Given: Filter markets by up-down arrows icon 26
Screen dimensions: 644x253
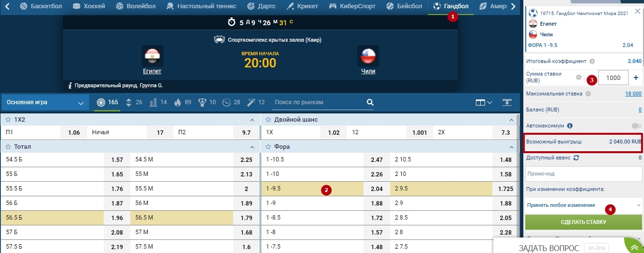Looking at the screenshot, I should 134,102.
